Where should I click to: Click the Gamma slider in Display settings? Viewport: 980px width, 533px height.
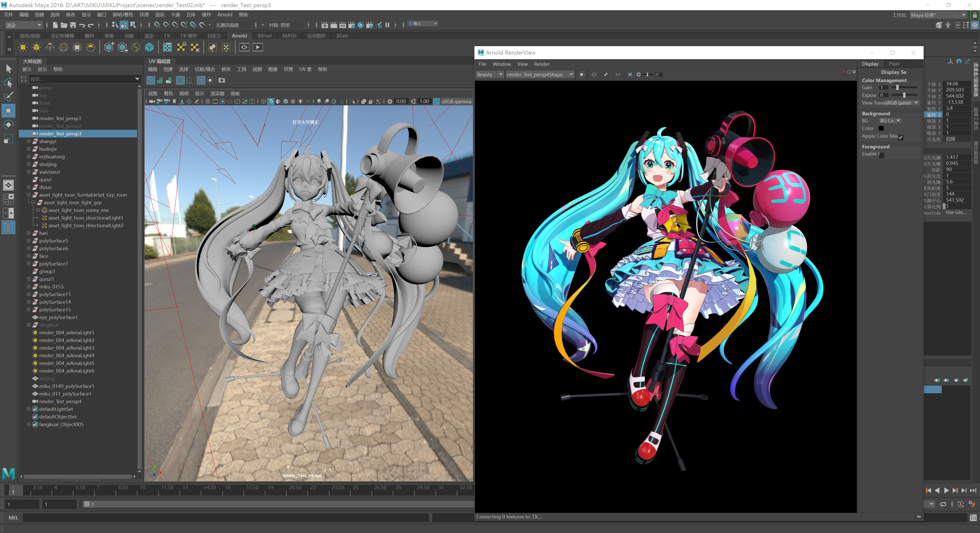click(x=904, y=88)
